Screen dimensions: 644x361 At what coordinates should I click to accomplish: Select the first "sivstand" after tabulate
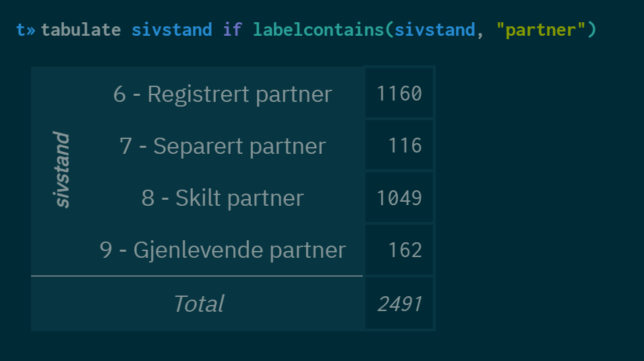(171, 30)
